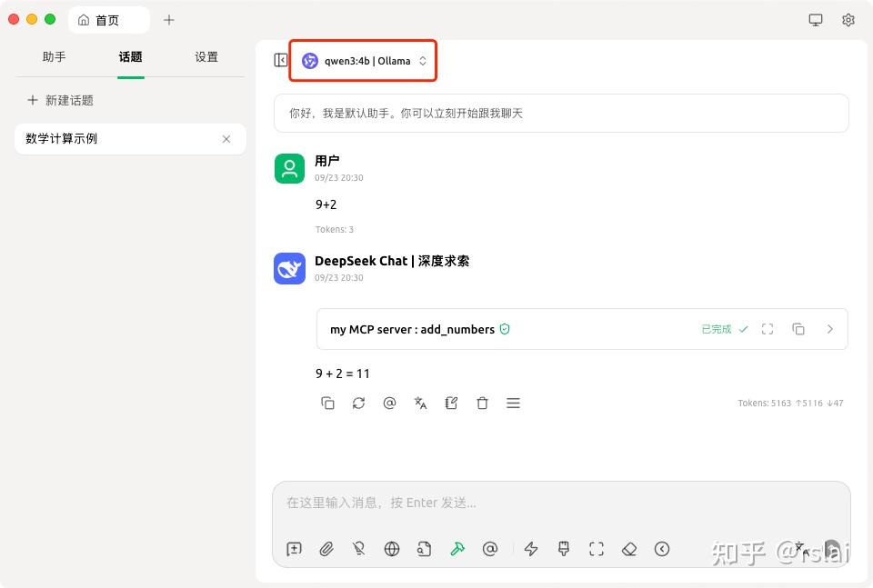
Task: Delete the assistant reply with trash icon
Action: 482,403
